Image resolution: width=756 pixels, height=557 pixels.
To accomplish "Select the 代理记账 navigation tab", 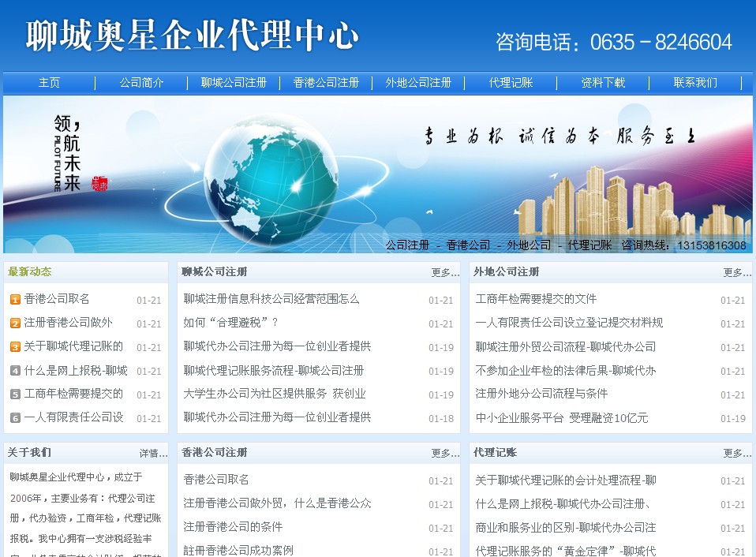I will [x=511, y=82].
